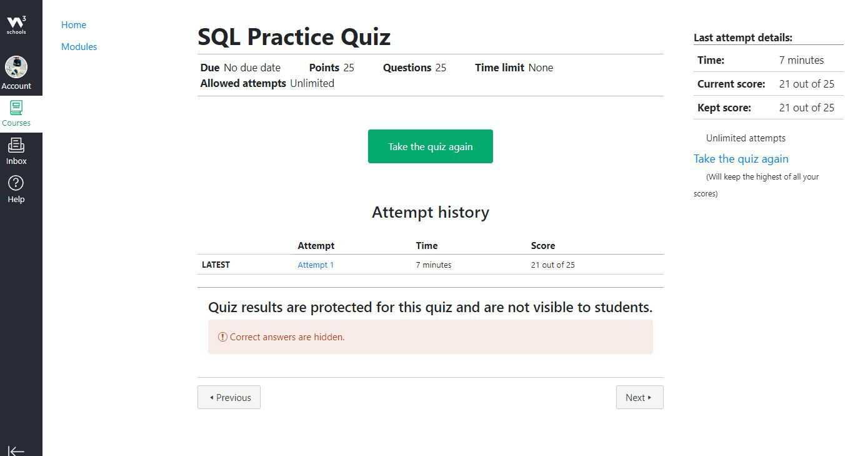Collapse the sidebar with the arrow icon

coord(16,450)
